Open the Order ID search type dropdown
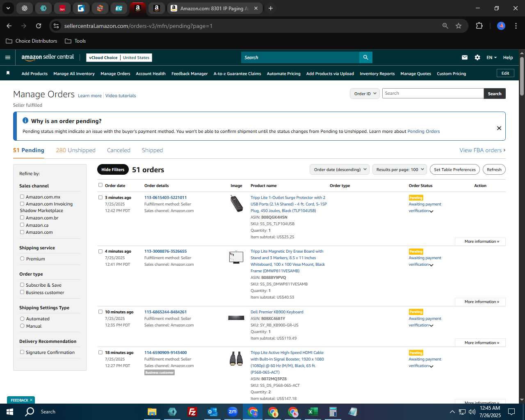 coord(364,94)
